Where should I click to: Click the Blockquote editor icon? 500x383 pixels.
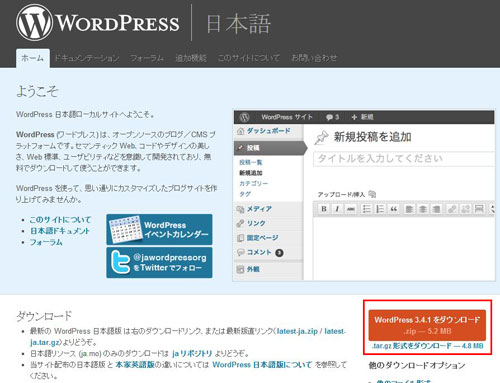[393, 209]
